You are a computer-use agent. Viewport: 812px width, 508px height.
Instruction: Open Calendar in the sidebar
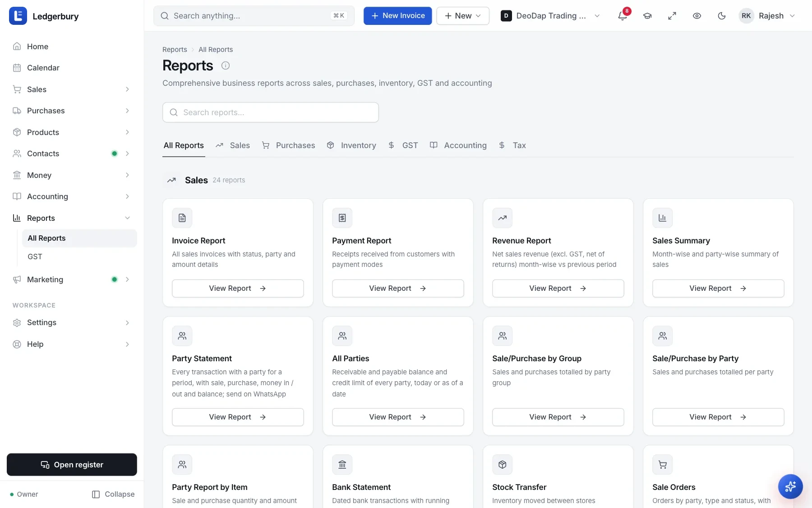point(72,68)
